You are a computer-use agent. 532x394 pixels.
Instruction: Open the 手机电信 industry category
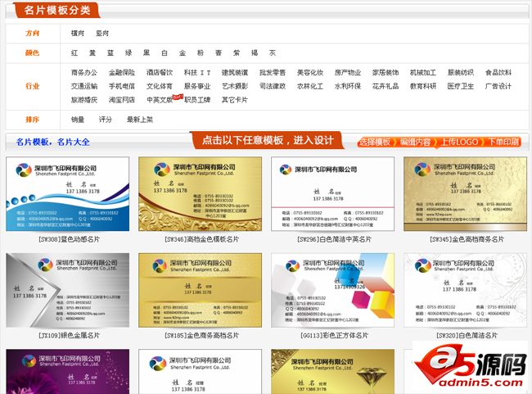122,86
